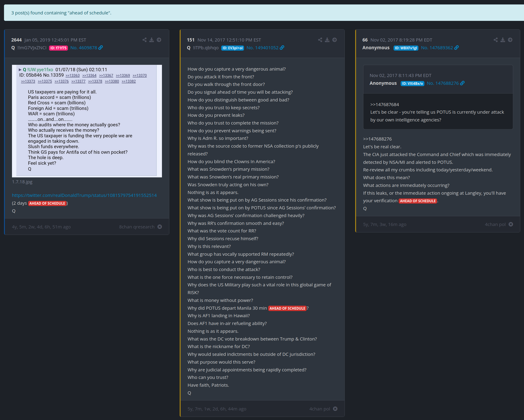The height and width of the screenshot is (420, 524).
Task: Open post number link No. 147689362
Action: [x=437, y=48]
